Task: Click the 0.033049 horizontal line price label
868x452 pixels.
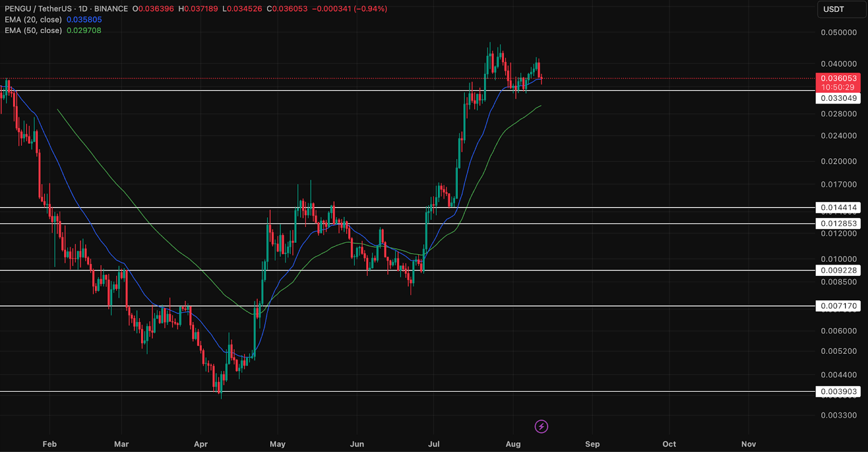Action: (838, 98)
